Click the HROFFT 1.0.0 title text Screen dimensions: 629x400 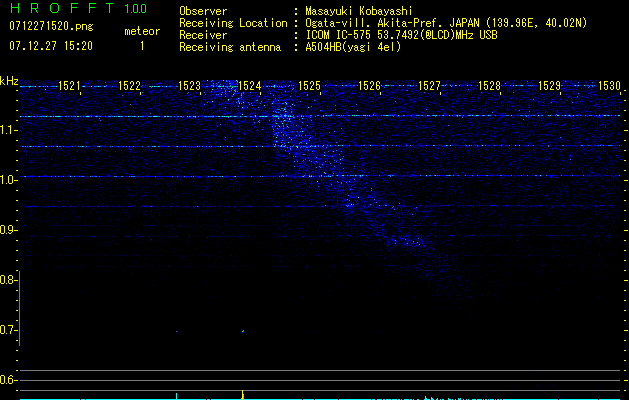pyautogui.click(x=78, y=8)
